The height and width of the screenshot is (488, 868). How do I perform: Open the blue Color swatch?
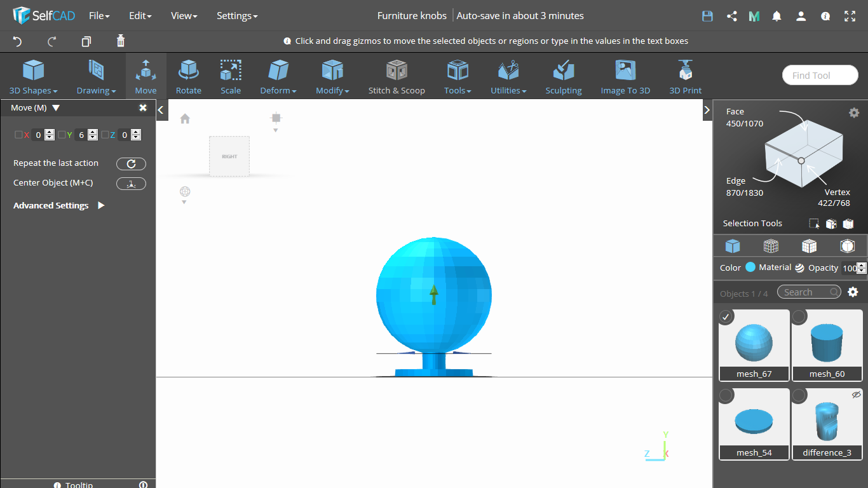(750, 268)
